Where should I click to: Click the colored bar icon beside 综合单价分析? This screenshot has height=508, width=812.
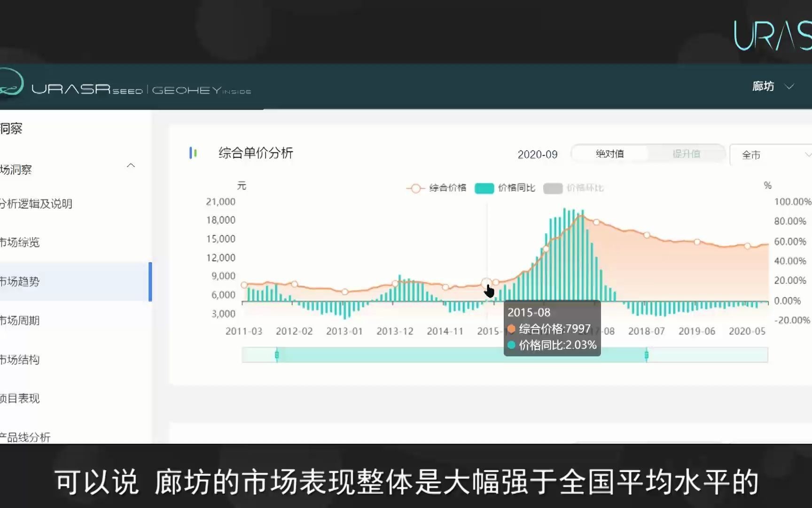193,153
